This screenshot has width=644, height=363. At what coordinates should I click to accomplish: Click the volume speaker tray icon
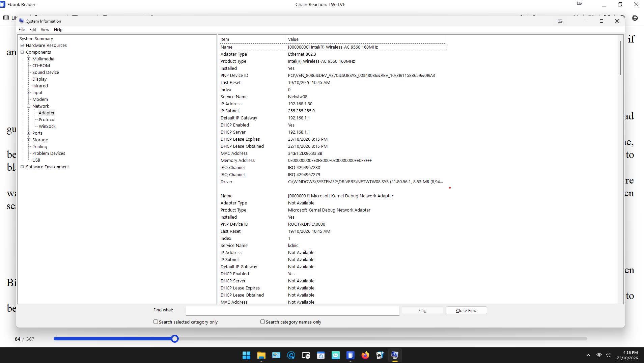608,355
